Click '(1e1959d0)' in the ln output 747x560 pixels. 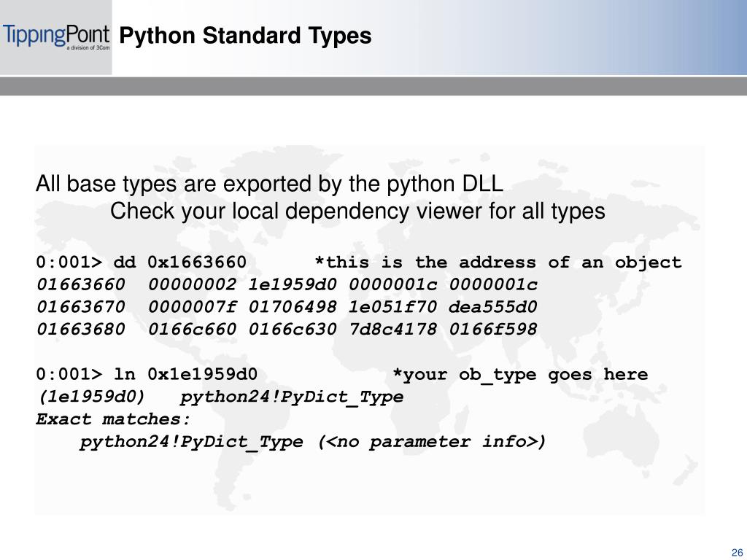[x=91, y=397]
